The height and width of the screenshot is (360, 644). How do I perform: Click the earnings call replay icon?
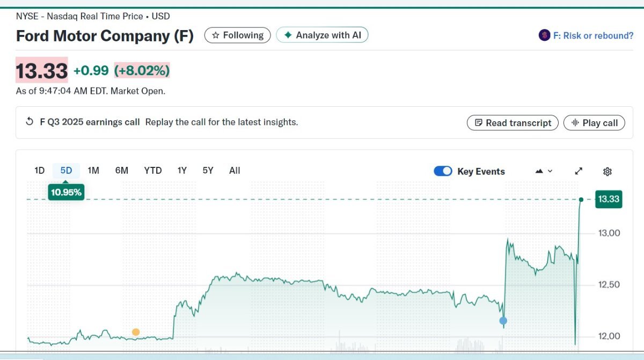coord(30,122)
